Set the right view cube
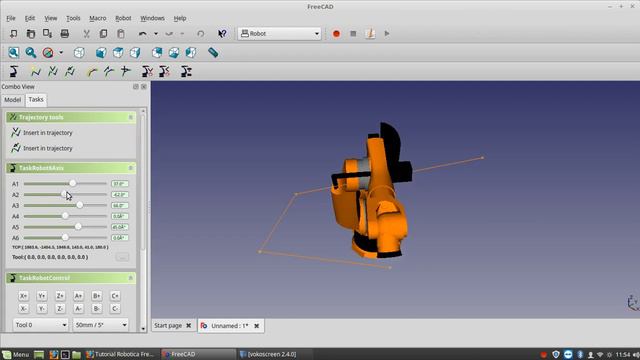The image size is (640, 360). coord(135,52)
